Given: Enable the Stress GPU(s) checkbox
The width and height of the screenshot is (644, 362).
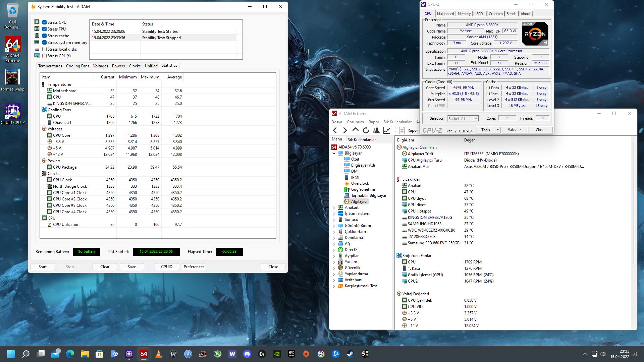Looking at the screenshot, I should tap(44, 56).
